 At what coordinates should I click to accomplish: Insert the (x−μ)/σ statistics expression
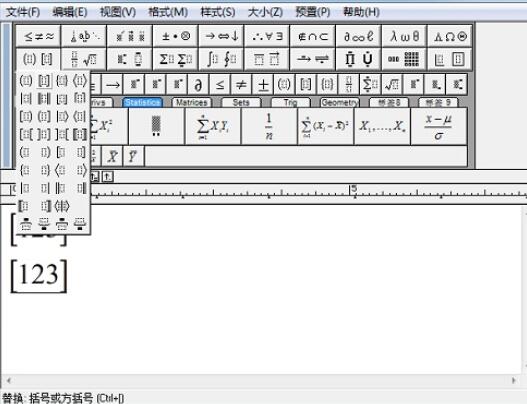click(439, 126)
